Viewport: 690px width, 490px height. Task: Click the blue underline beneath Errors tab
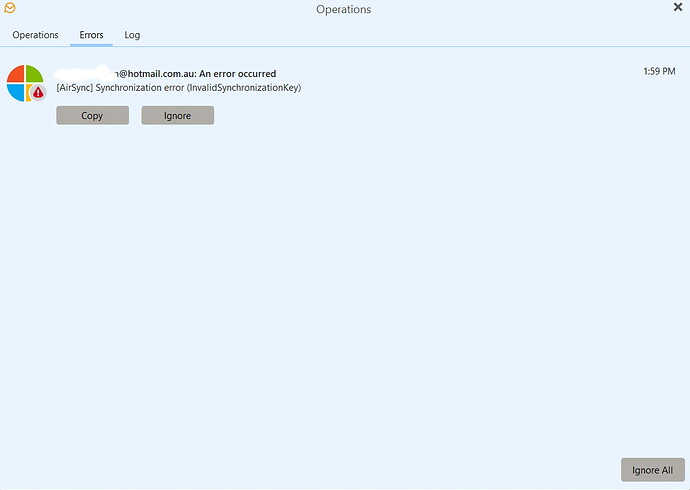[x=91, y=45]
